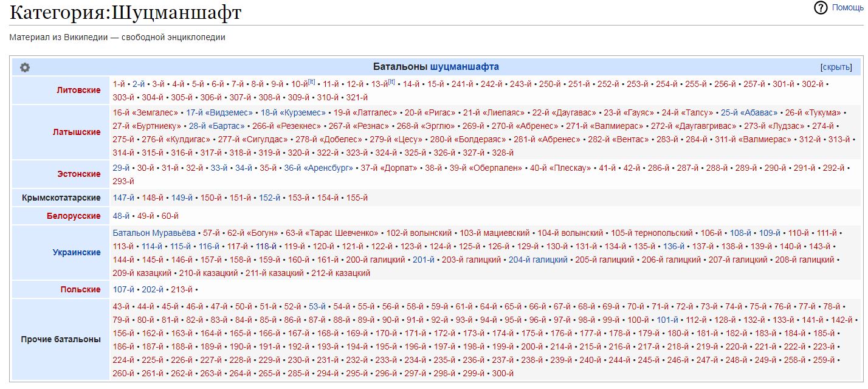Open 152-й battalion link
Screen dimensions: 868x389
[x=269, y=198]
